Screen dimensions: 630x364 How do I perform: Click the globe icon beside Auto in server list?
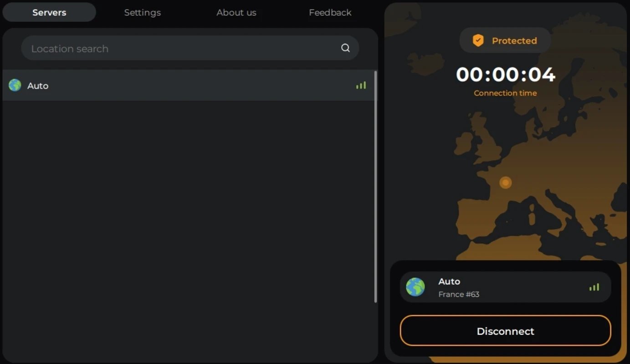[15, 85]
